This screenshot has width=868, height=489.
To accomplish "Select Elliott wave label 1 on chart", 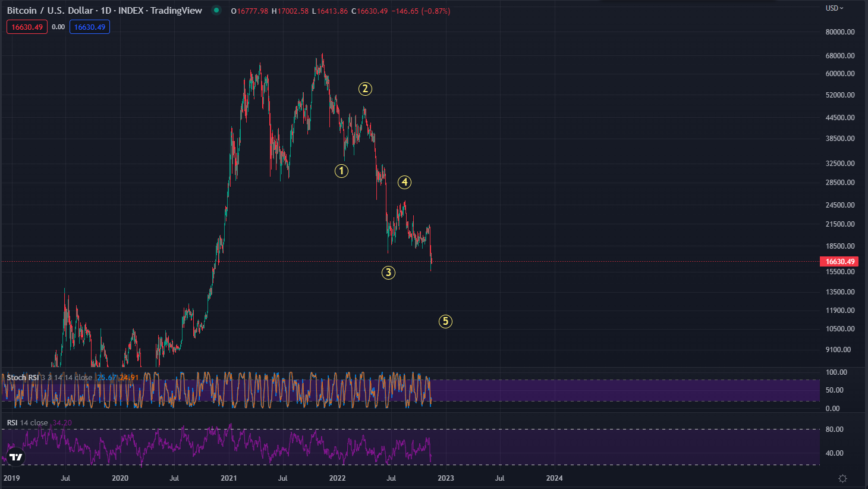I will point(341,171).
